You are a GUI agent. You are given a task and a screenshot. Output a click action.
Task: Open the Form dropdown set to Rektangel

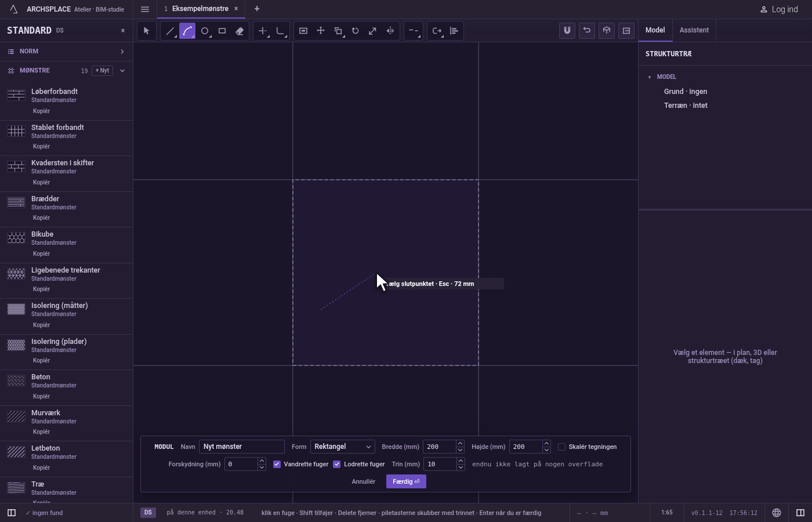343,447
